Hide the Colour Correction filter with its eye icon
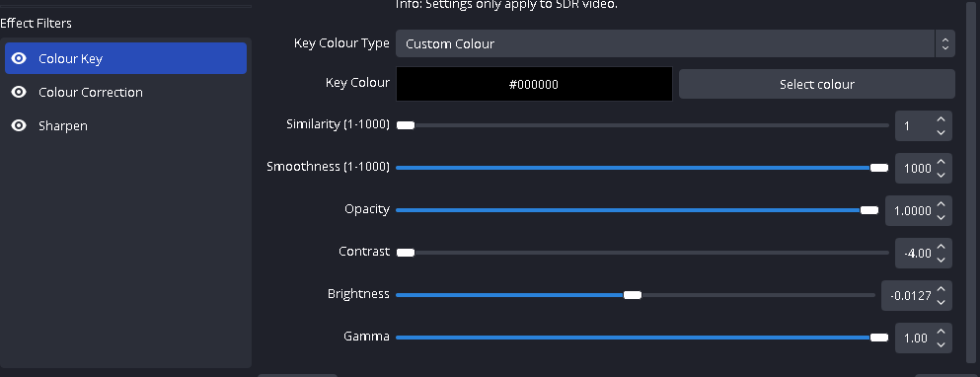Image resolution: width=980 pixels, height=377 pixels. pyautogui.click(x=20, y=92)
